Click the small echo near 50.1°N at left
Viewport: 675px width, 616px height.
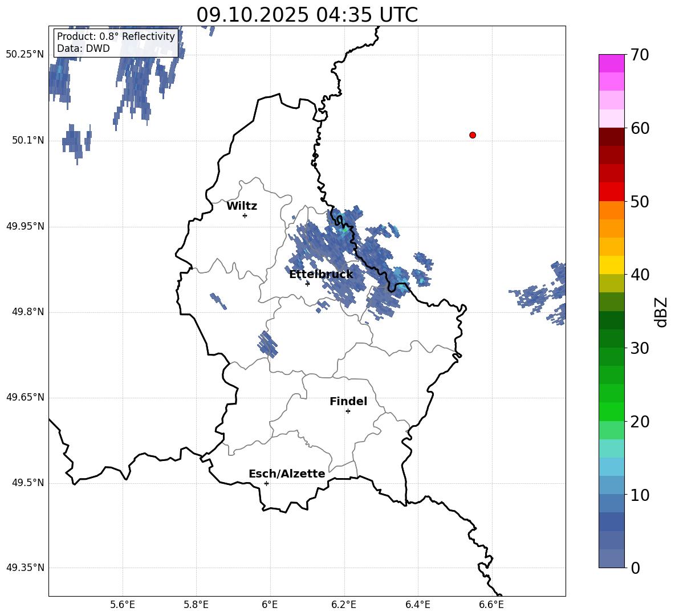tap(76, 143)
